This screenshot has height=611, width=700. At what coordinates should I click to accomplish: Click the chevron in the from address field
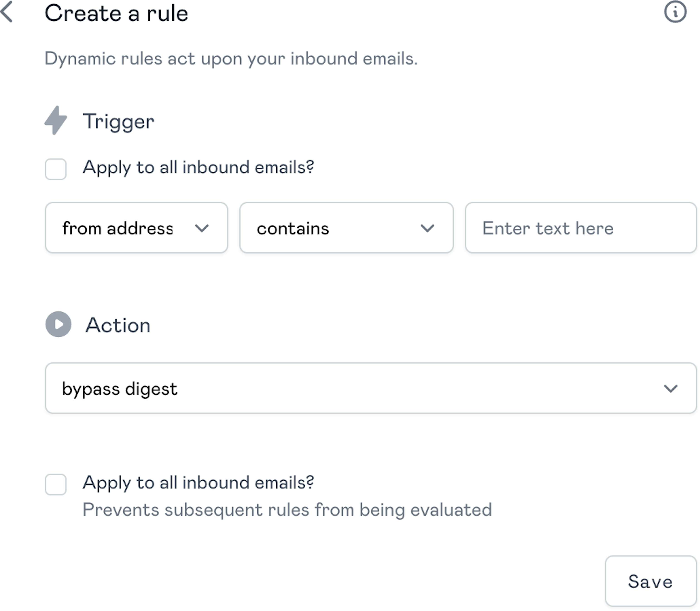(x=202, y=228)
